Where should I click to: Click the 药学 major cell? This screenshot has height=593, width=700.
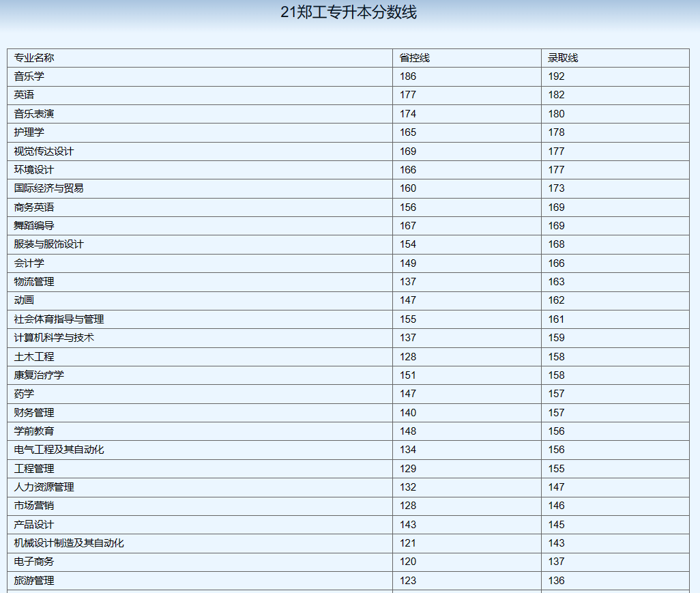pyautogui.click(x=200, y=394)
